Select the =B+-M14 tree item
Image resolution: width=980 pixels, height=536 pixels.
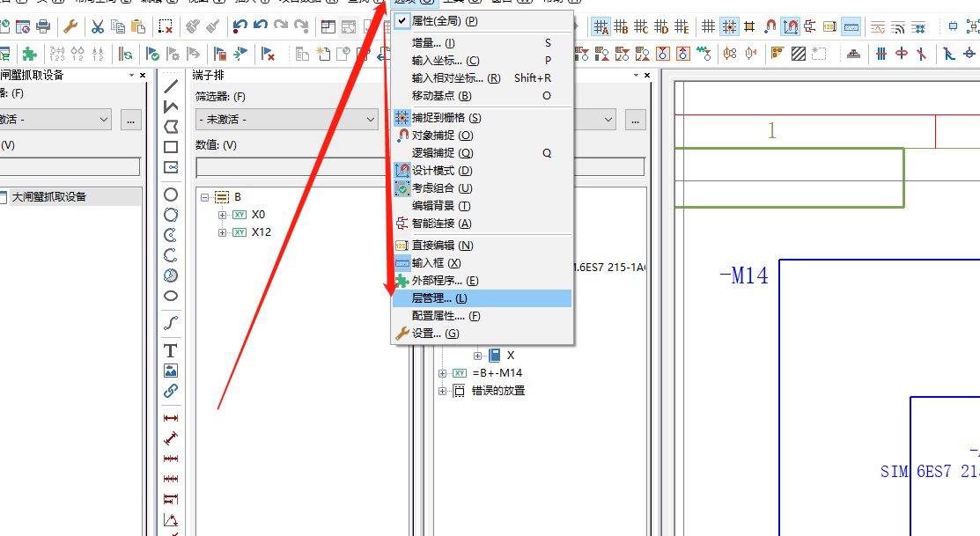click(x=497, y=373)
